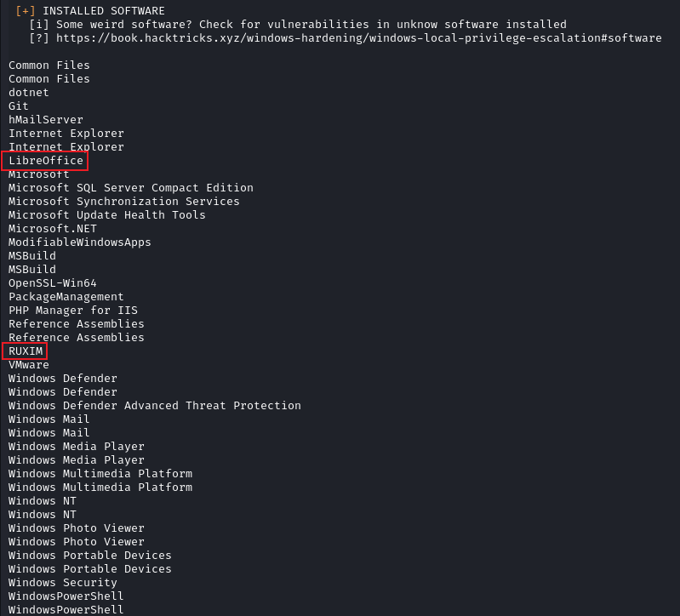This screenshot has width=680, height=616.
Task: Open the hacktricks privilege escalation URL
Action: tap(358, 38)
